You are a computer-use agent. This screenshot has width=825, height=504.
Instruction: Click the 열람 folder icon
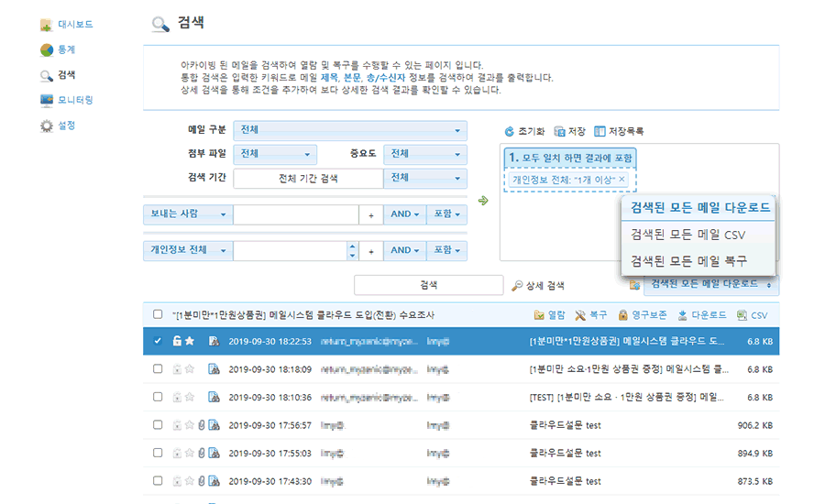click(540, 315)
